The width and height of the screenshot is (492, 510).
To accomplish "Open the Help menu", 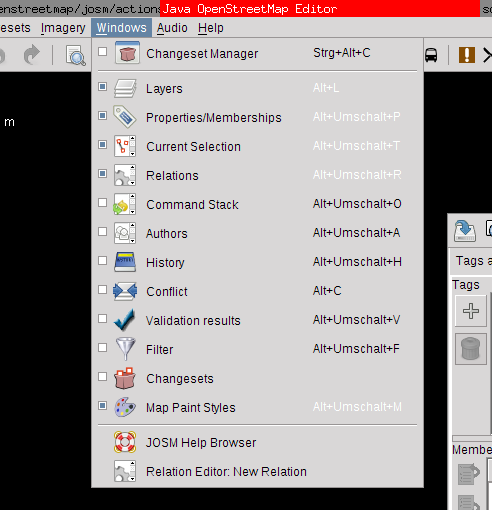I will point(211,28).
